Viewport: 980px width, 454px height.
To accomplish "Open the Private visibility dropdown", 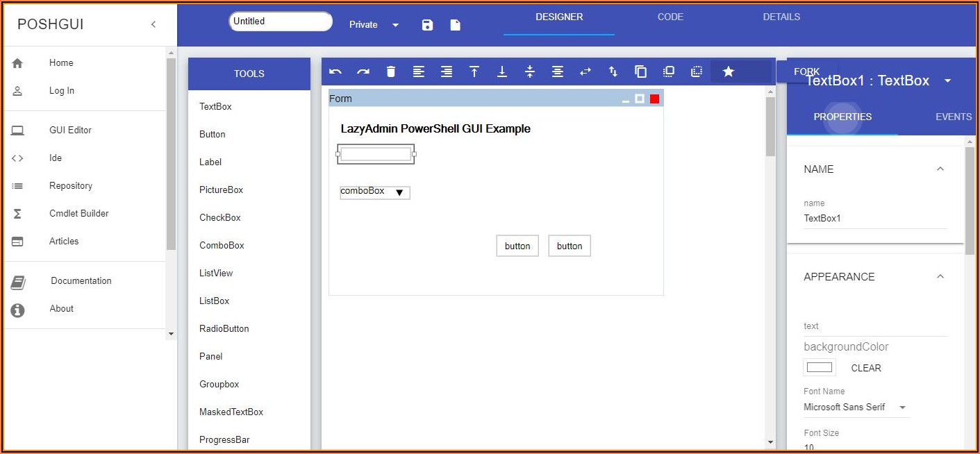I will [374, 25].
